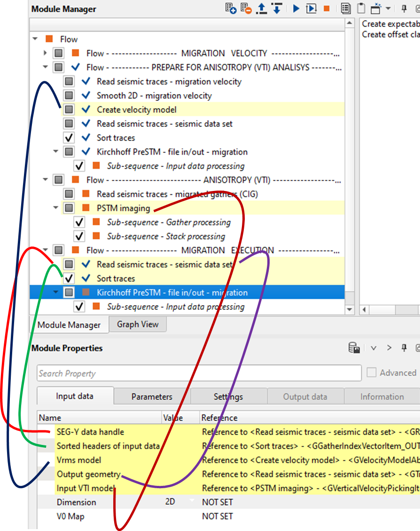Click the database lock icon in Module Properties

point(354,348)
